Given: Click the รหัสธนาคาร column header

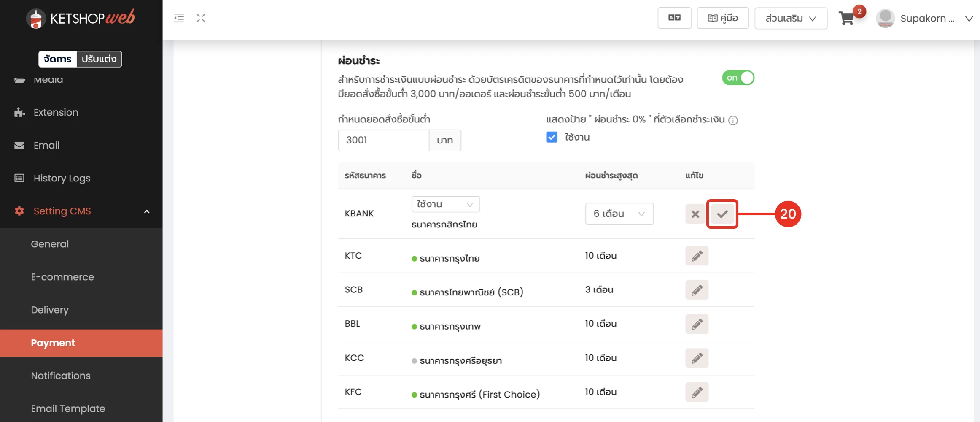Looking at the screenshot, I should click(x=365, y=175).
